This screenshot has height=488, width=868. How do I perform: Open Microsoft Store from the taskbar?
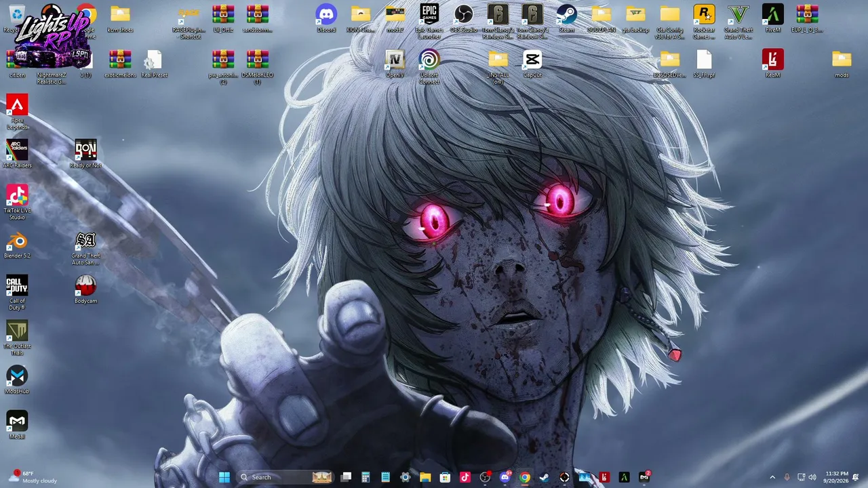pos(445,477)
